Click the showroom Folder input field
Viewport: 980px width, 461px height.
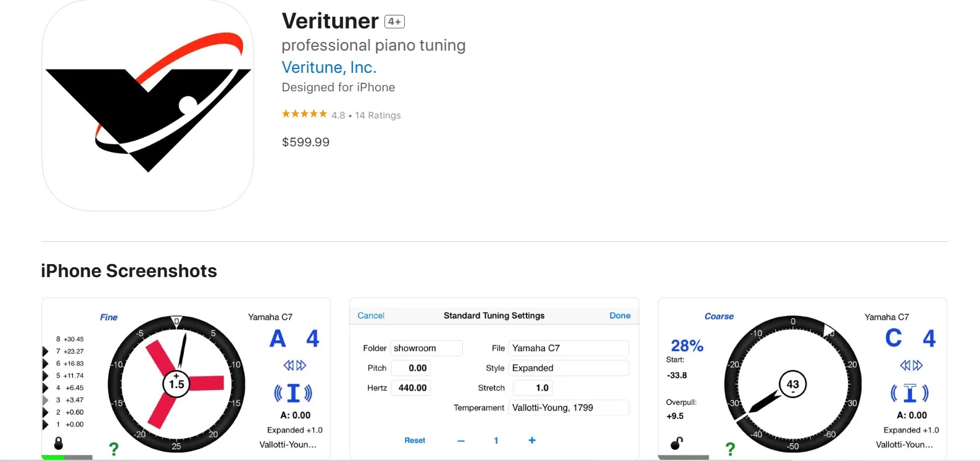tap(426, 347)
